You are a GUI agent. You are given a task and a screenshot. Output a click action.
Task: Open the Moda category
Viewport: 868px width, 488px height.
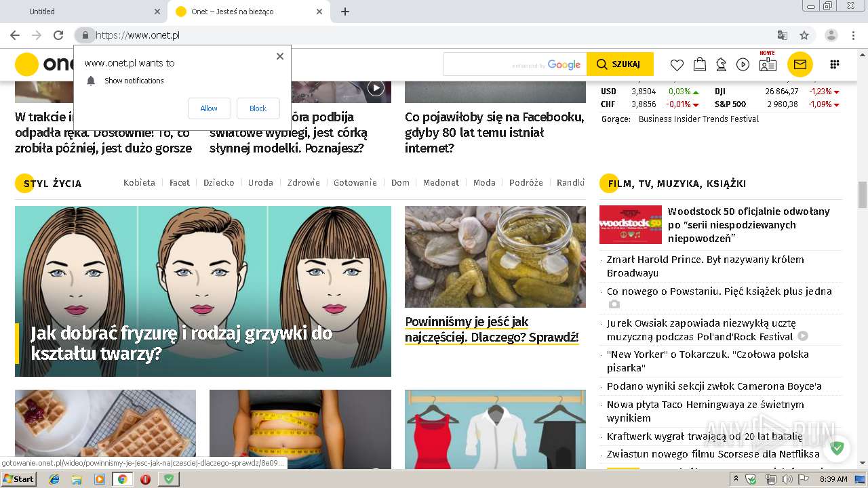point(484,182)
